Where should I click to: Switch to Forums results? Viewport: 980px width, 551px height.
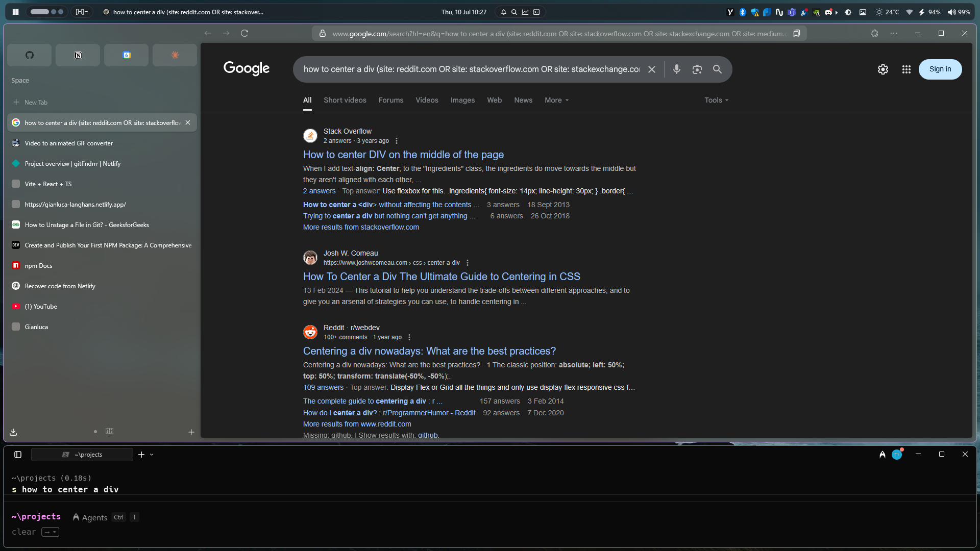(391, 100)
